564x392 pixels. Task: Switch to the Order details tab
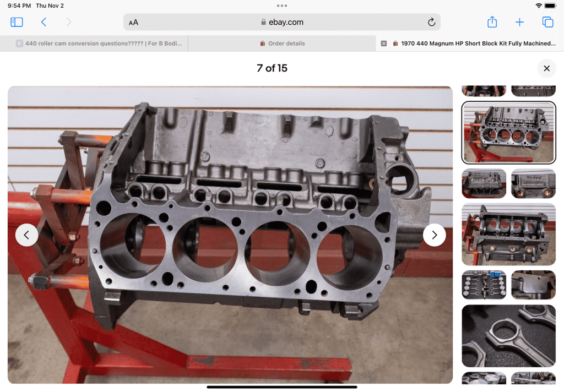coord(282,43)
